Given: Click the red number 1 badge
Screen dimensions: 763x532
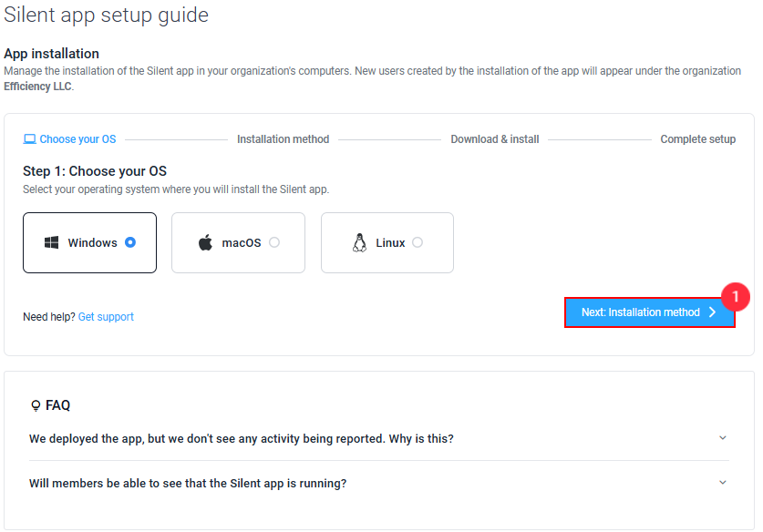Looking at the screenshot, I should [736, 297].
